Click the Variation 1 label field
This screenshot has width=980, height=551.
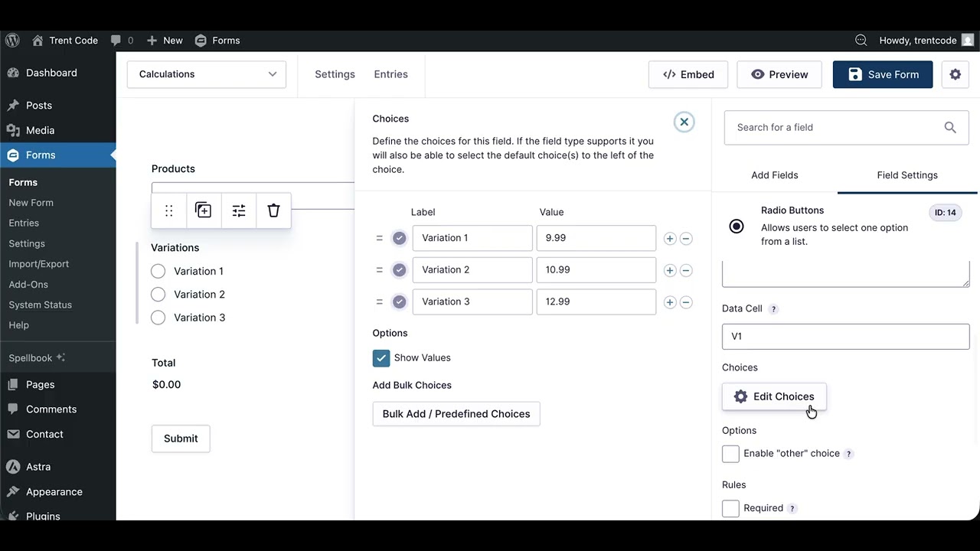tap(472, 238)
